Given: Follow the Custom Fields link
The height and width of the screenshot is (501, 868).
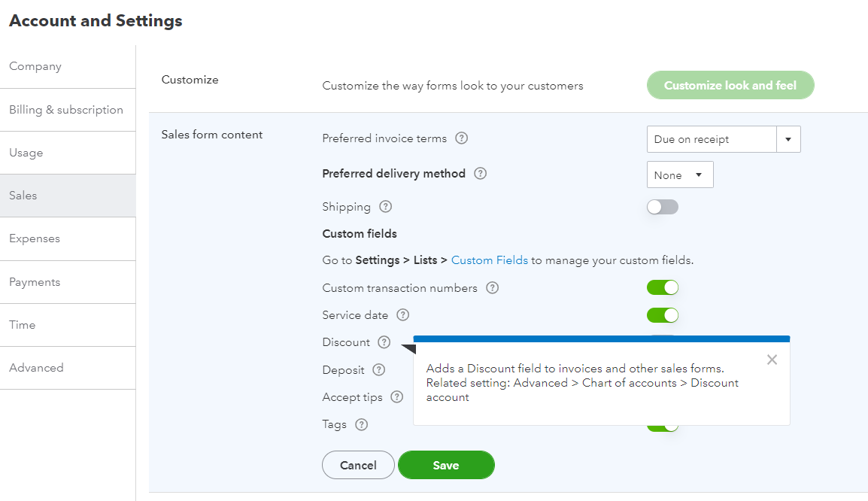Looking at the screenshot, I should click(490, 260).
